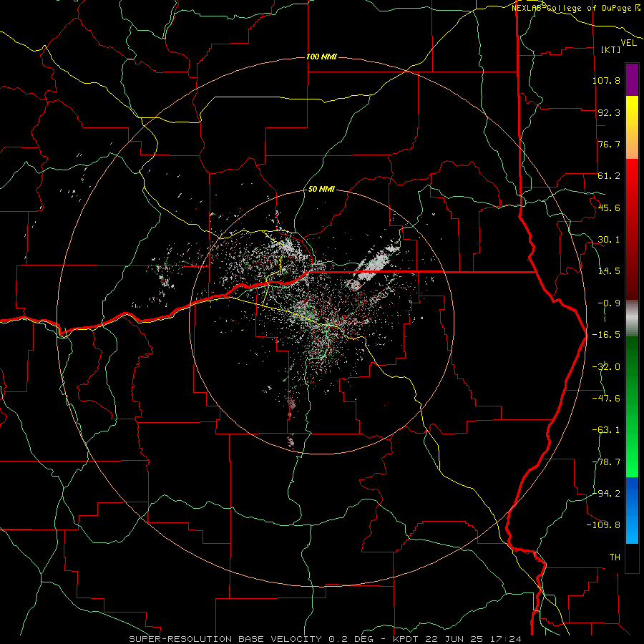This screenshot has height=644, width=644.
Task: Click the VEL legend title
Action: click(628, 43)
